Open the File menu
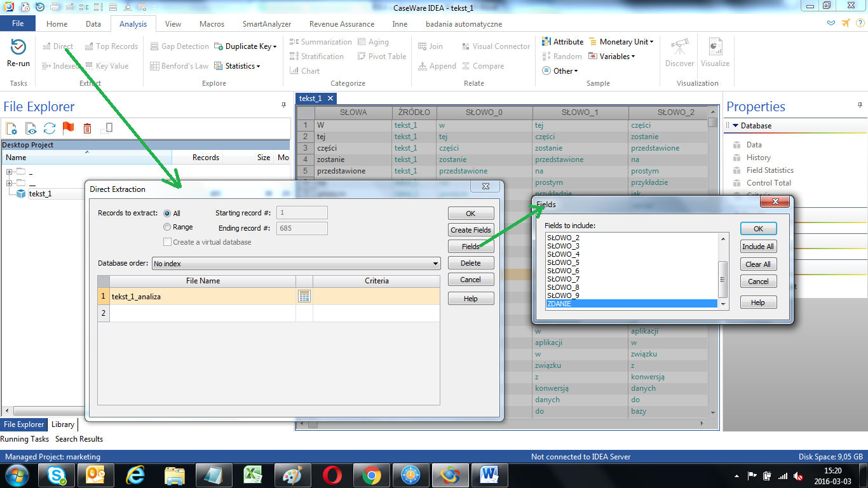868x488 pixels. tap(18, 24)
